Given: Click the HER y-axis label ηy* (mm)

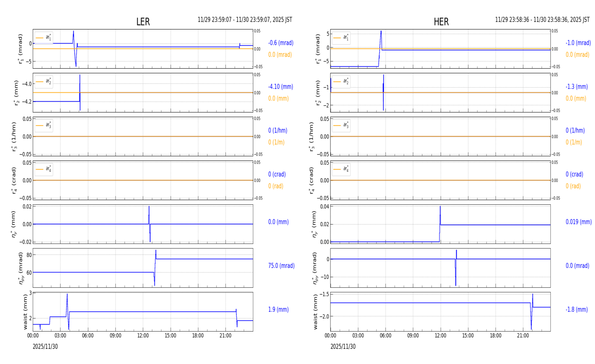Looking at the screenshot, I should point(314,224).
